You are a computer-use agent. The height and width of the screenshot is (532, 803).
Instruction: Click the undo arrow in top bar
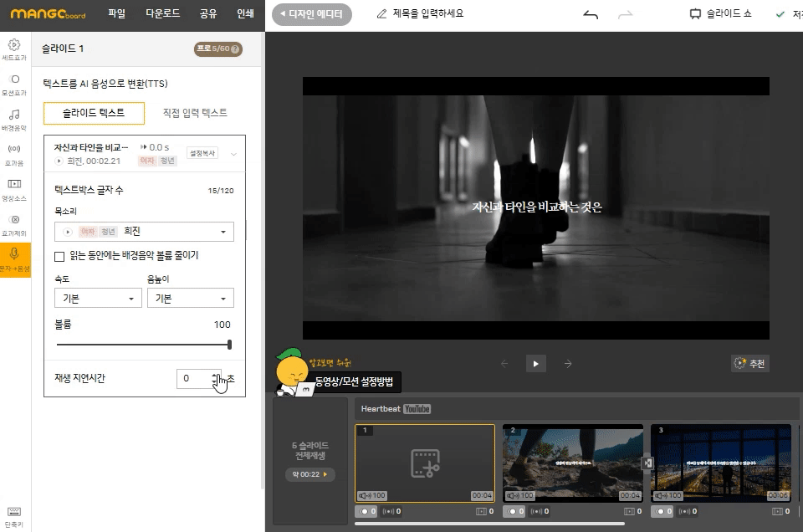point(591,14)
